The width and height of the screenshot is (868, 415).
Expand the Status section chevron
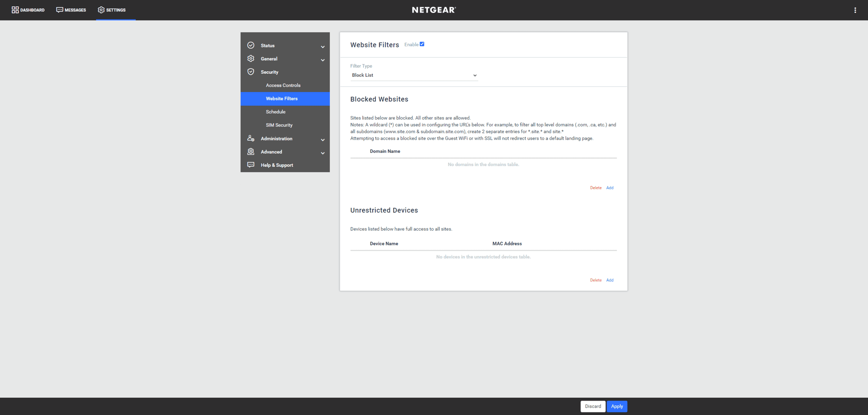(323, 47)
